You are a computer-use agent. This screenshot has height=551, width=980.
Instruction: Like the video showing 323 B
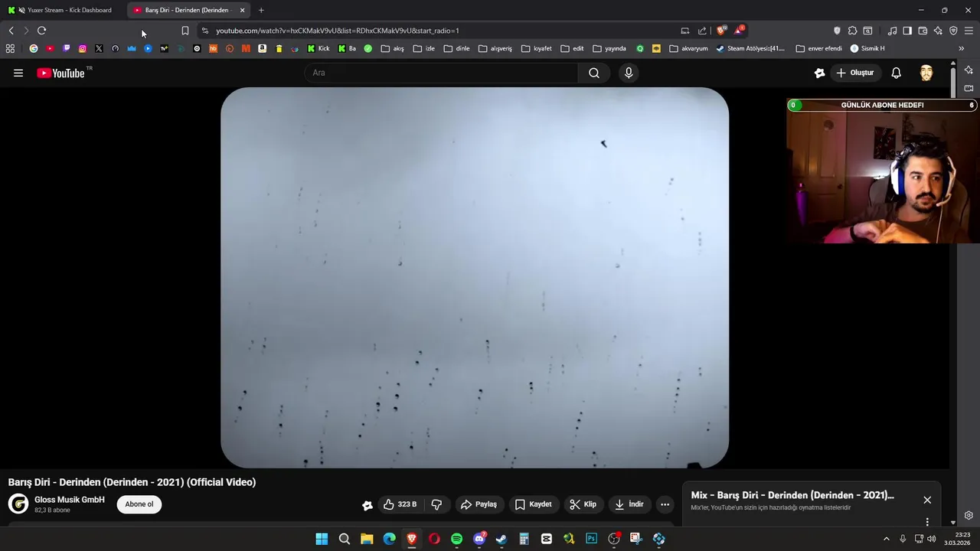(x=400, y=504)
